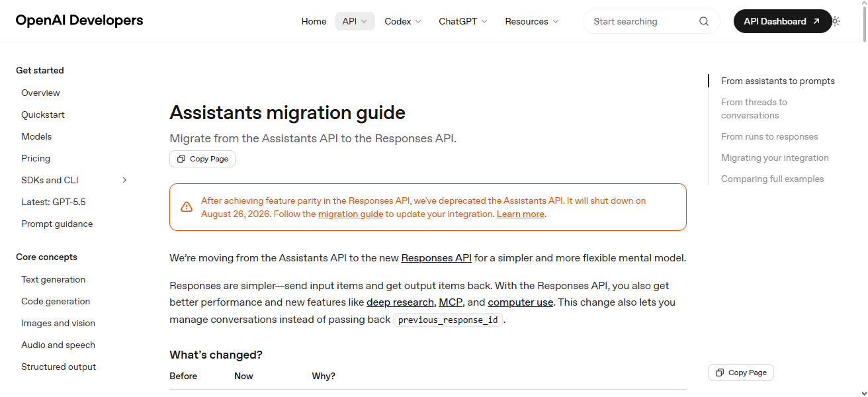The width and height of the screenshot is (868, 397).
Task: Open Models in the sidebar
Action: tap(36, 136)
